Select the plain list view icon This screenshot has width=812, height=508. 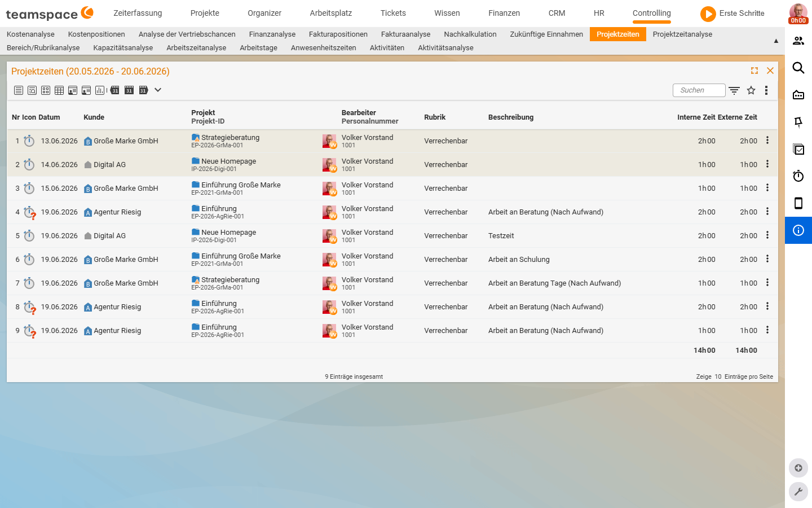pos(19,90)
